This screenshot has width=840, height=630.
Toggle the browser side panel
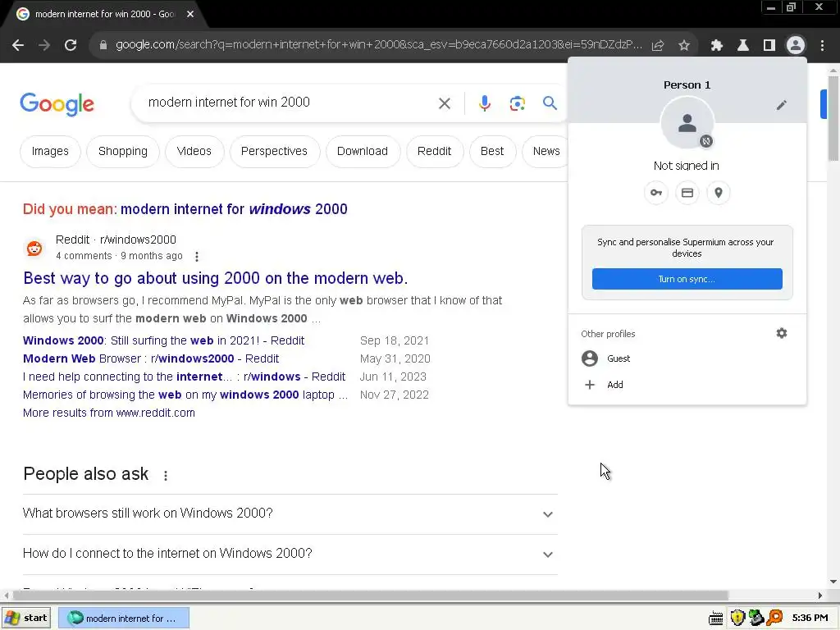pos(769,46)
